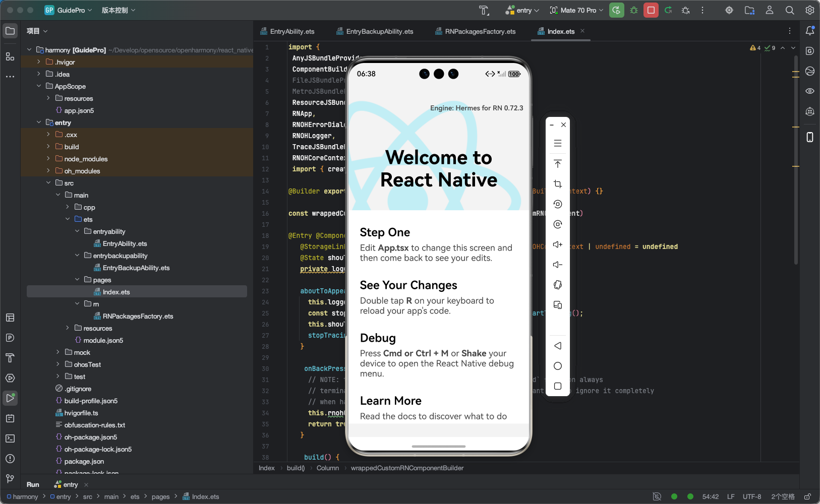Open the Git branch tool window icon
The height and width of the screenshot is (504, 820).
[x=10, y=479]
